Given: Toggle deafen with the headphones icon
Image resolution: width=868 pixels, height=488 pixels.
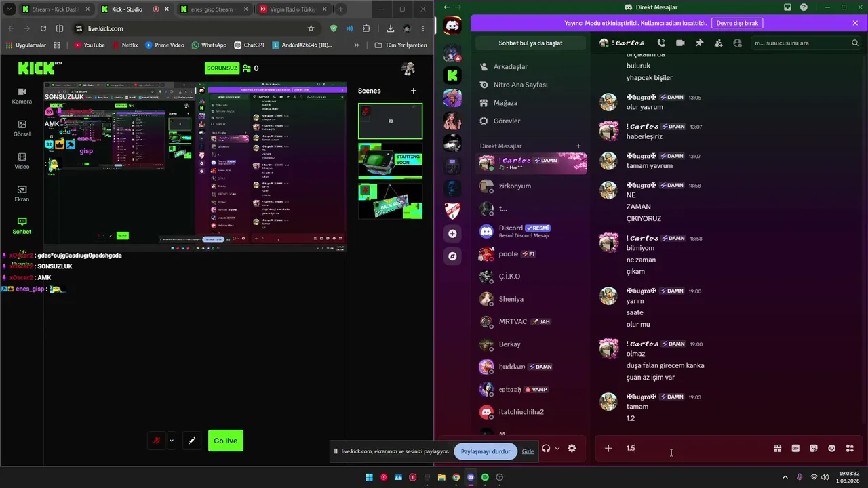Looking at the screenshot, I should point(546,448).
